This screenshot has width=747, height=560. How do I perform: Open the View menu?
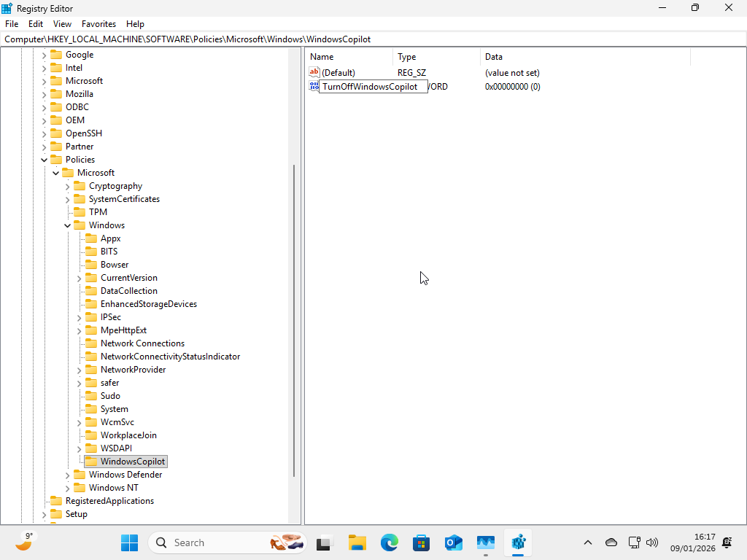click(x=61, y=23)
